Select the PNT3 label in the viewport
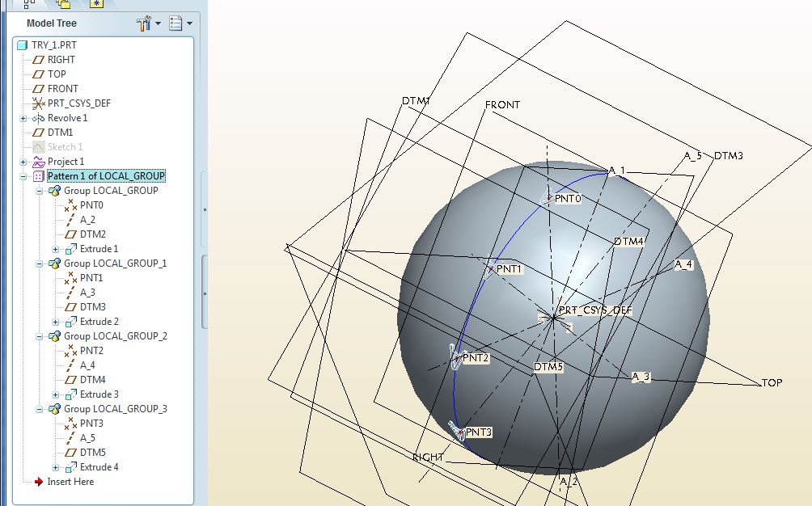 [x=479, y=432]
